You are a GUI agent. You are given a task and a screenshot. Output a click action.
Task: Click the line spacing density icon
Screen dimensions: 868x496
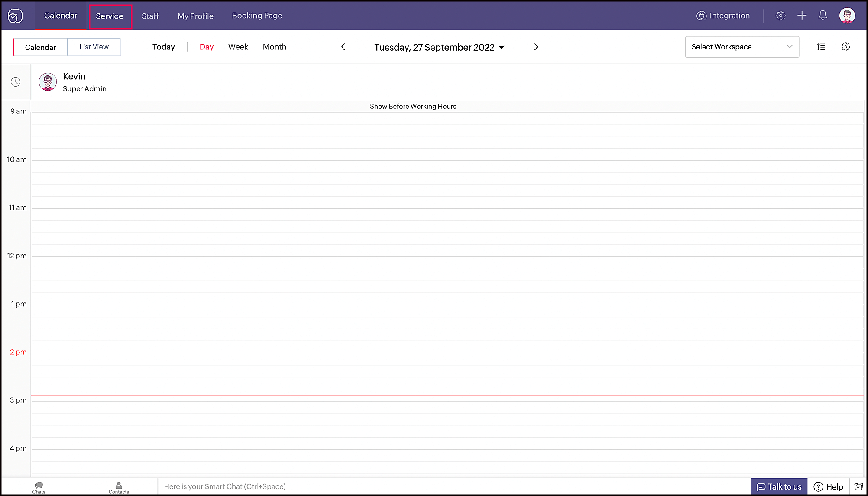pos(821,47)
